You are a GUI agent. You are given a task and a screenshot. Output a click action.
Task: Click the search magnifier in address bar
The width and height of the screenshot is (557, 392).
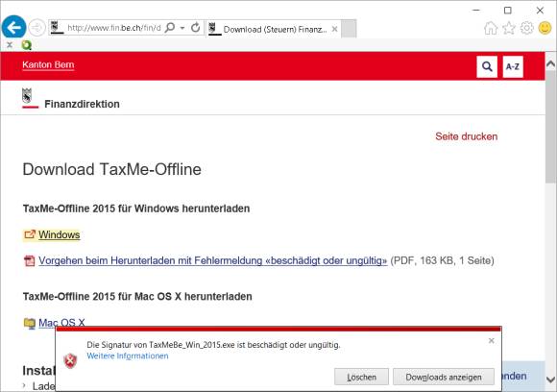point(170,27)
